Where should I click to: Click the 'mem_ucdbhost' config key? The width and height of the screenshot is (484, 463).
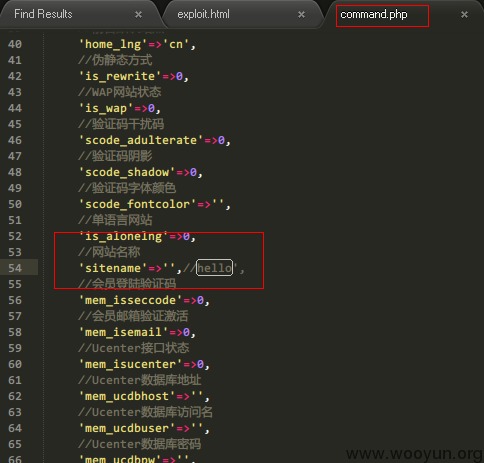(x=127, y=396)
